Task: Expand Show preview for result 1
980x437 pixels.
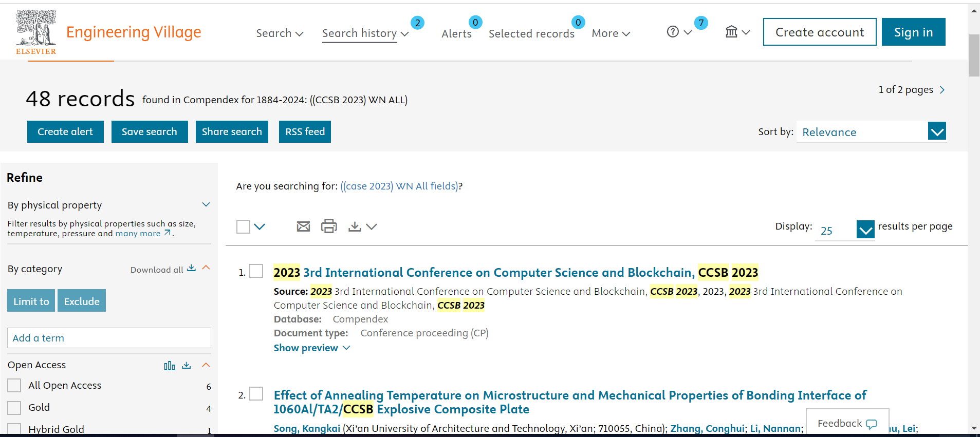Action: coord(312,348)
